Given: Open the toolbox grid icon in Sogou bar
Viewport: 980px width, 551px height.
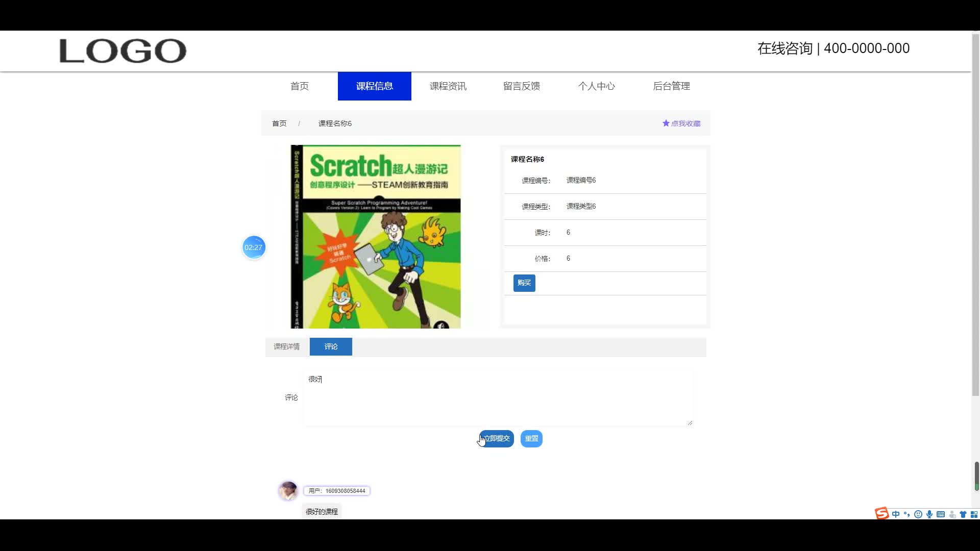Looking at the screenshot, I should (974, 514).
